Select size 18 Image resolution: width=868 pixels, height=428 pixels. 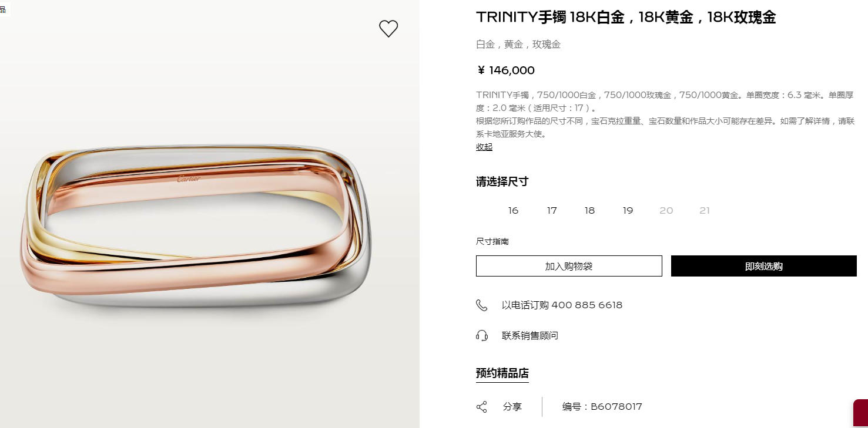[x=589, y=211]
